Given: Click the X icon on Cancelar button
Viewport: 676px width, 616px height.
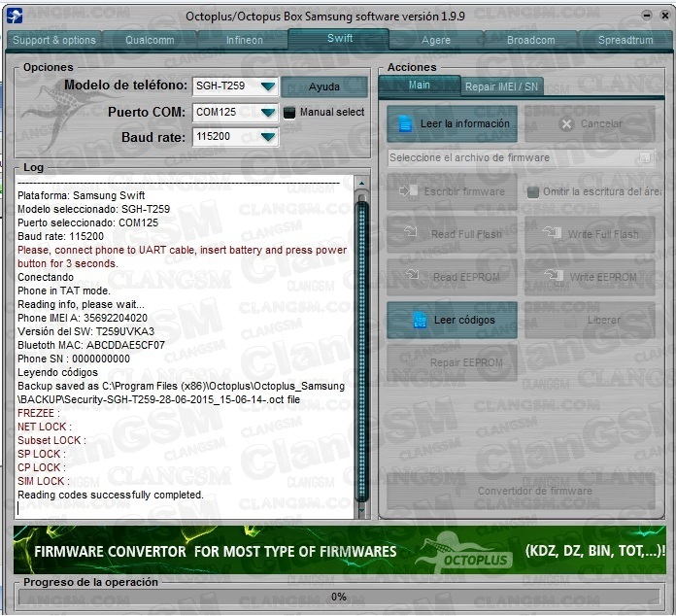Looking at the screenshot, I should click(566, 124).
